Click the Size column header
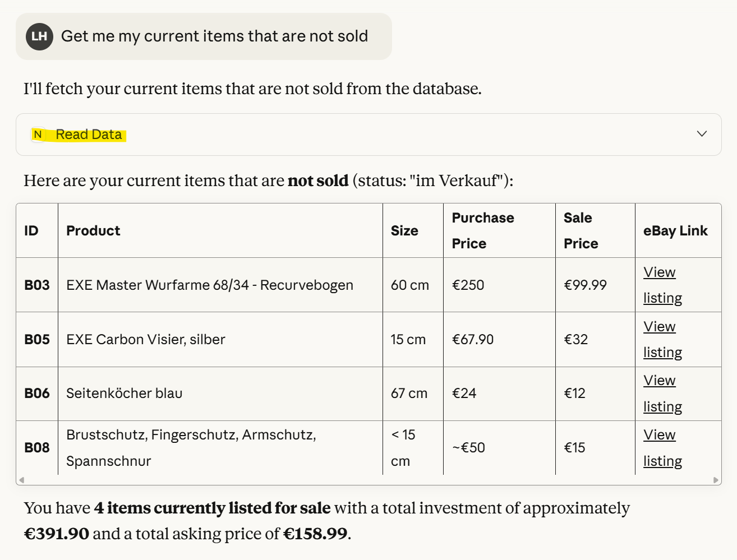Viewport: 737px width, 560px height. click(x=404, y=231)
